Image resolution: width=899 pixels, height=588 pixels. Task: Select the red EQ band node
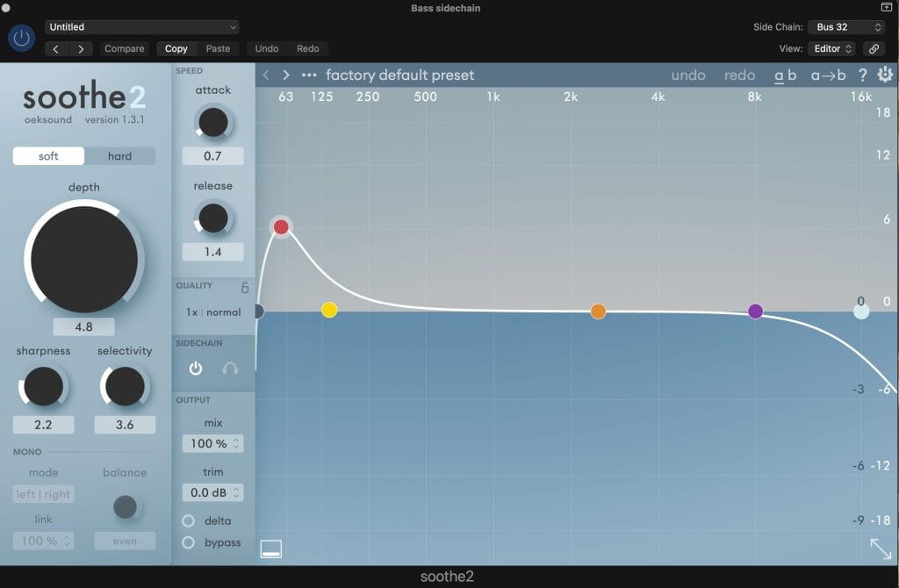[x=281, y=227]
